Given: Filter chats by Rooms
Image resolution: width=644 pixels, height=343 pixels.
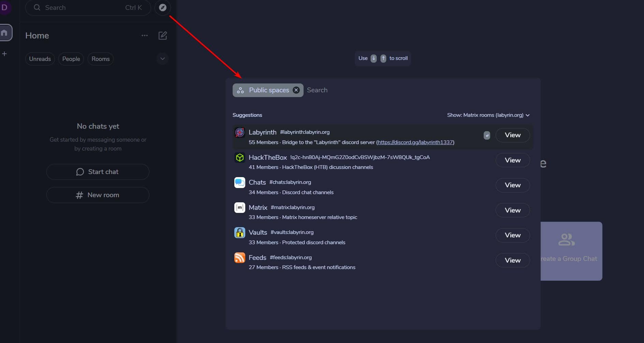Looking at the screenshot, I should pyautogui.click(x=101, y=59).
